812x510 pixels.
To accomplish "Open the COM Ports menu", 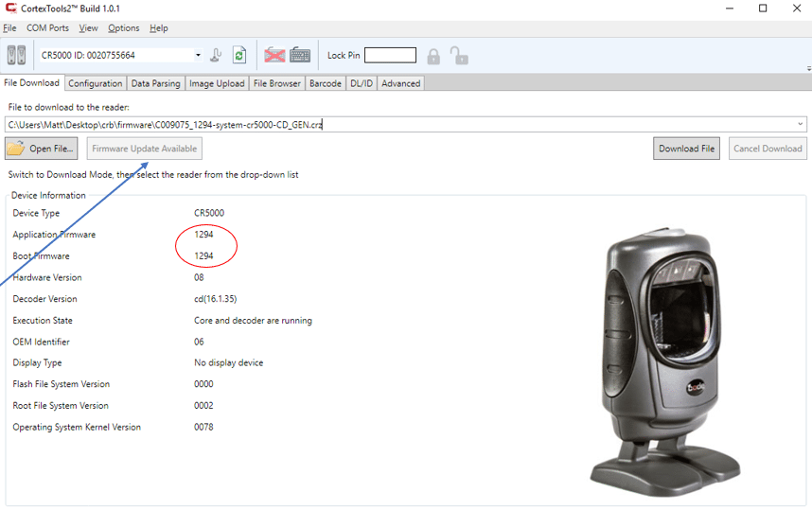I will tap(47, 28).
